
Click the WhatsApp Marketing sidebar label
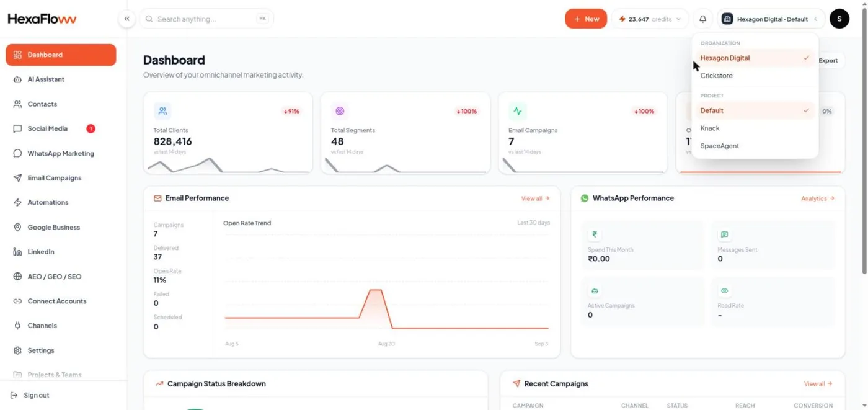(x=61, y=153)
